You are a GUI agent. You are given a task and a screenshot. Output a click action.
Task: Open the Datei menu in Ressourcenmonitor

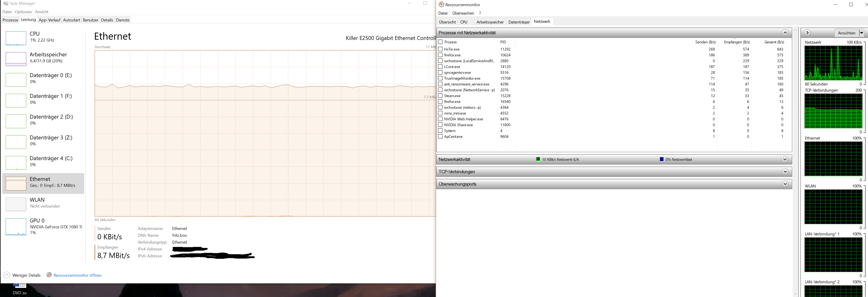click(x=443, y=13)
